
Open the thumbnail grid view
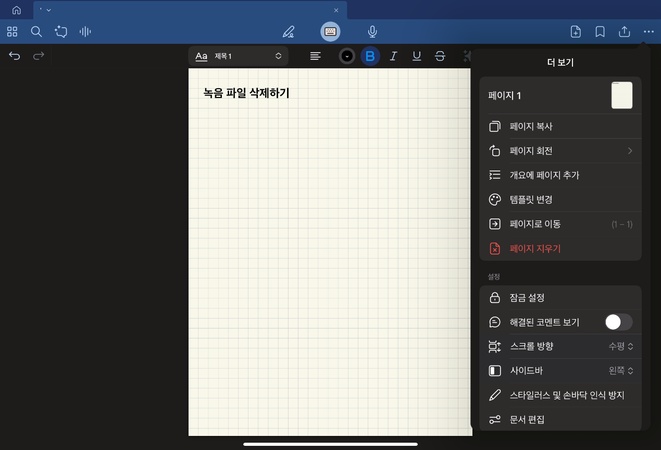[12, 32]
